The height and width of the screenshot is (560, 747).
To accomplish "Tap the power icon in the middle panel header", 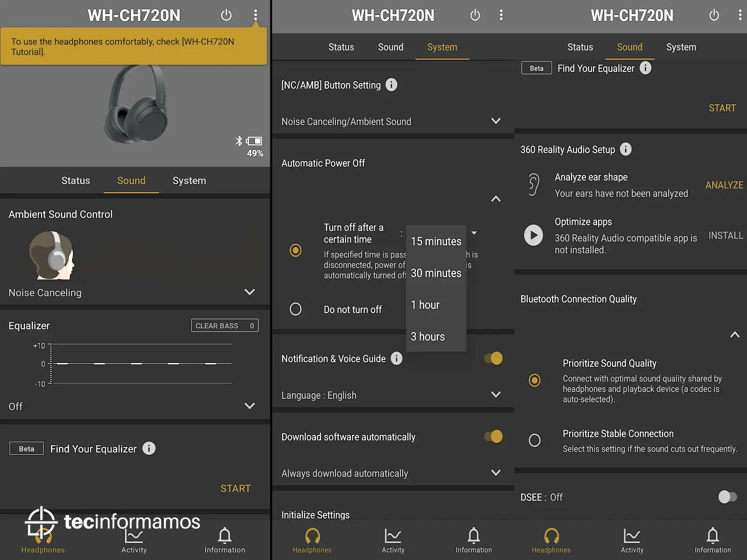I will coord(475,15).
